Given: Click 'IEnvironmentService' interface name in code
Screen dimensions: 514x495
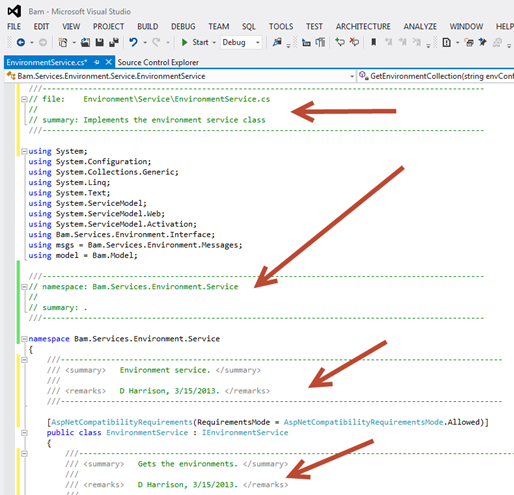Looking at the screenshot, I should tap(245, 433).
